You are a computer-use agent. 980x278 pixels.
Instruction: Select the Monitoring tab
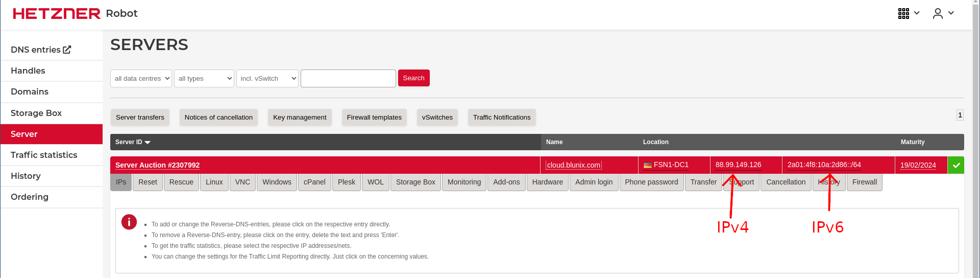464,182
